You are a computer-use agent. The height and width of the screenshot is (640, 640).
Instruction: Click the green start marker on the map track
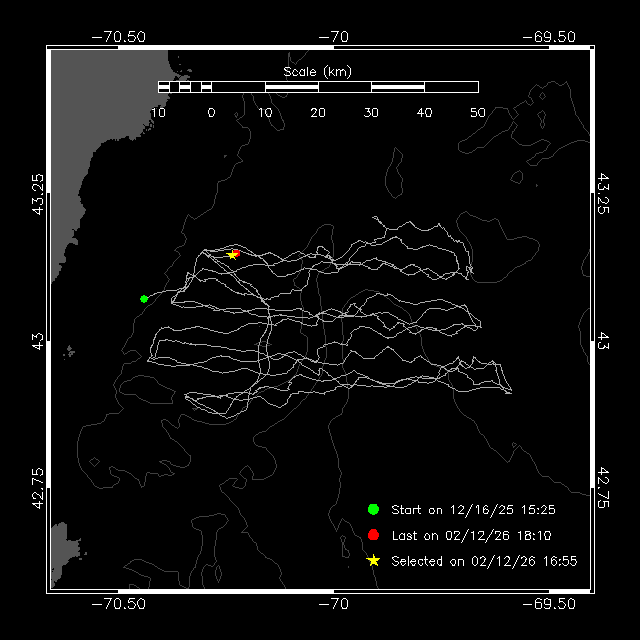tap(144, 298)
